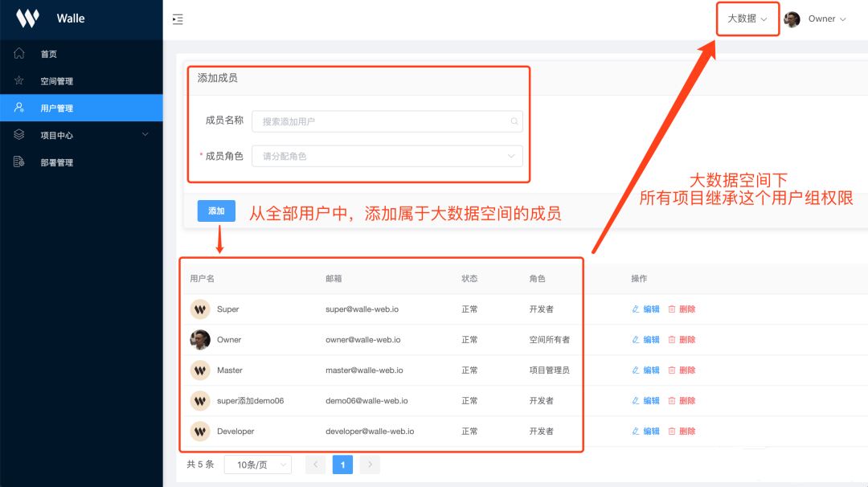
Task: Go to next page arrow
Action: point(370,464)
